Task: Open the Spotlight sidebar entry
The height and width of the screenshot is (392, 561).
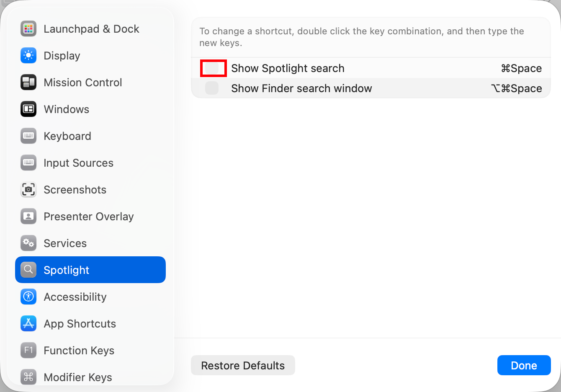Action: [x=66, y=270]
